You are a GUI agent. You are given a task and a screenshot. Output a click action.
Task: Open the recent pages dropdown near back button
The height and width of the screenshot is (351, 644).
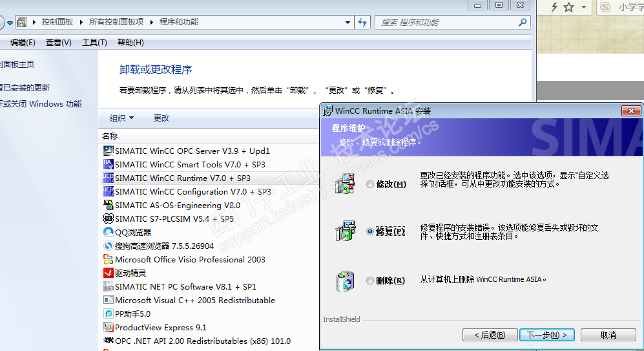(x=10, y=23)
